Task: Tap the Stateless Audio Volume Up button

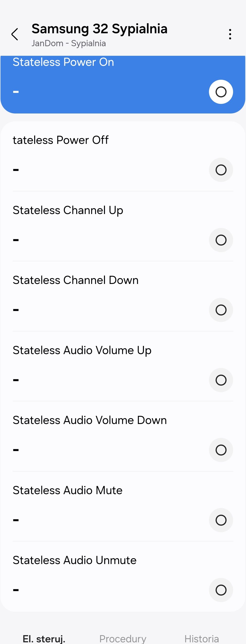Action: point(221,380)
